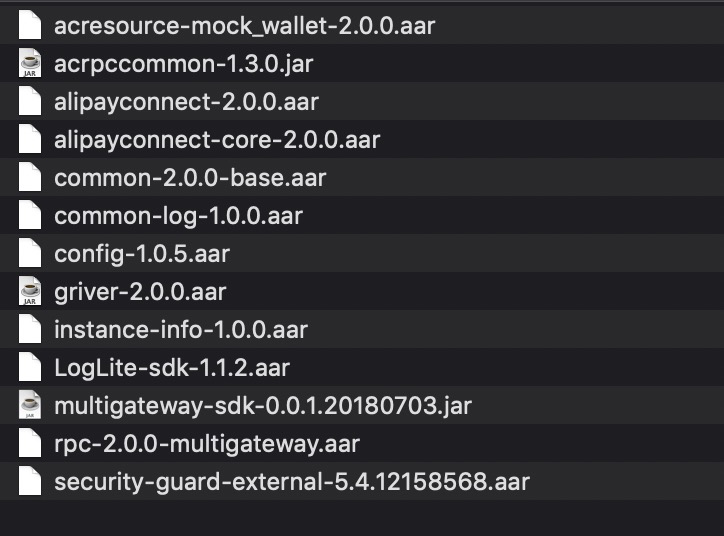Select the security-guard-external-5.4.12158568.aar file name
724x536 pixels.
pos(292,482)
